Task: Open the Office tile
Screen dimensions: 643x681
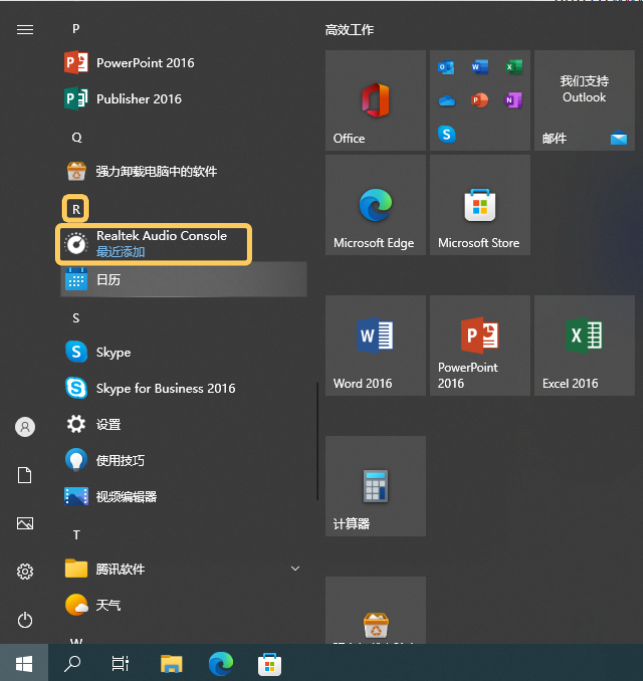Action: tap(376, 100)
